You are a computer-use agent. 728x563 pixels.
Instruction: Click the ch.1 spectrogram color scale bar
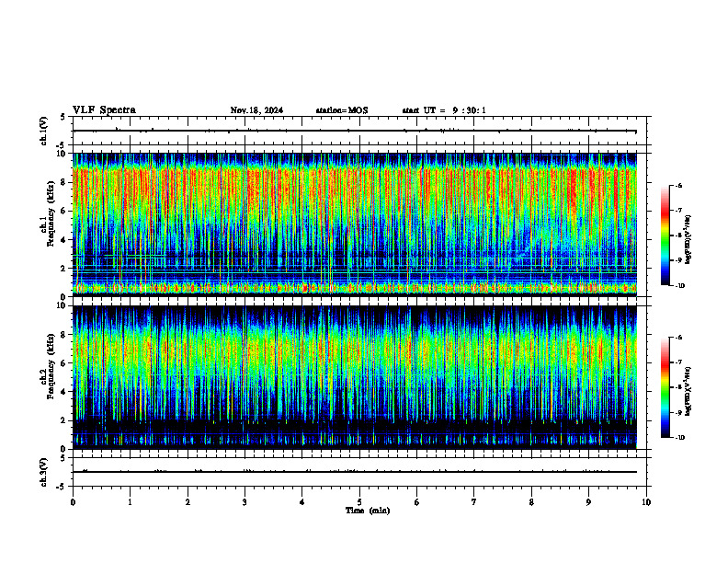pos(665,236)
